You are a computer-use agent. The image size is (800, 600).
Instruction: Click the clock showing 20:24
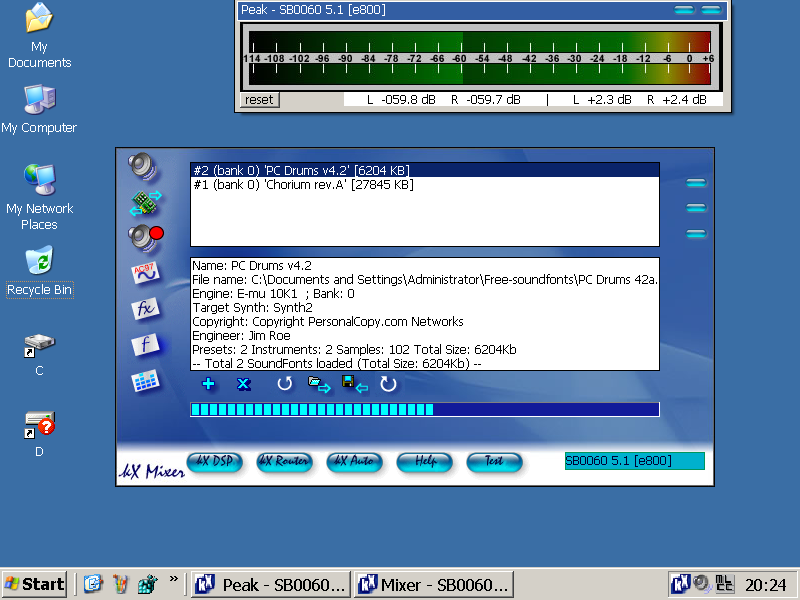pos(765,584)
